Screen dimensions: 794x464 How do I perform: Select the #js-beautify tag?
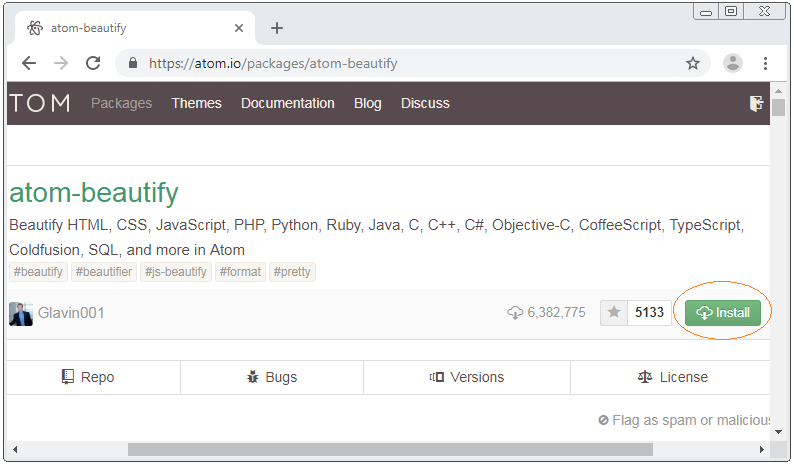pyautogui.click(x=176, y=272)
